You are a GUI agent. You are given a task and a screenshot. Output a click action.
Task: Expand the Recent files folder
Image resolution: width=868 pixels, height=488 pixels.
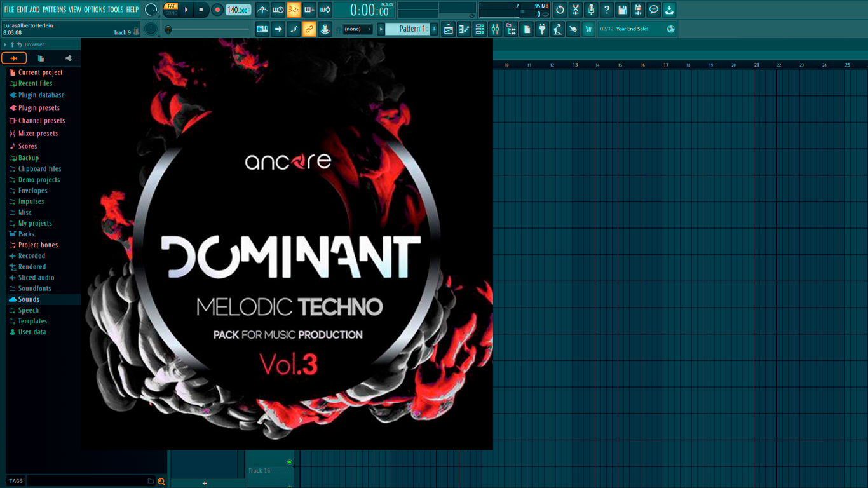tap(35, 83)
